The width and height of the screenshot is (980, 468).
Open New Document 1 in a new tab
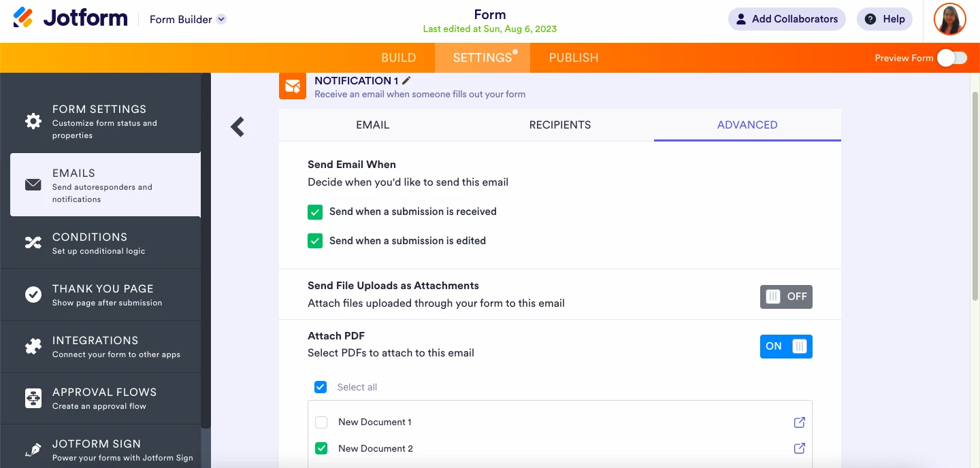(799, 422)
